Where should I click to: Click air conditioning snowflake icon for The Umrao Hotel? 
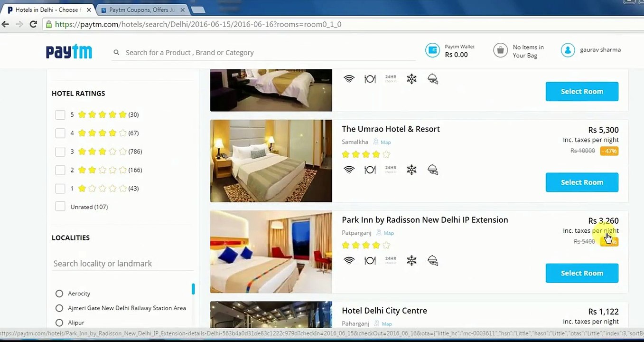point(411,170)
